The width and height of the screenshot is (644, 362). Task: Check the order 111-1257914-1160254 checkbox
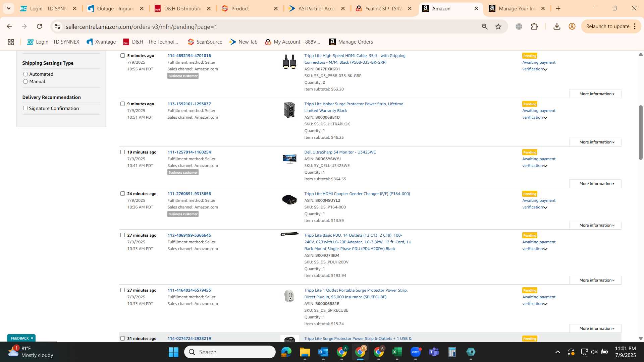pos(122,152)
